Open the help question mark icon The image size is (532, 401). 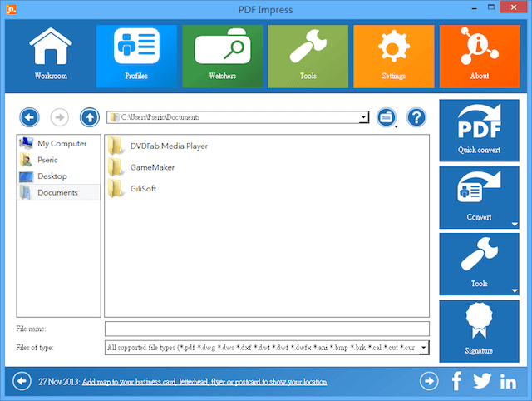416,117
